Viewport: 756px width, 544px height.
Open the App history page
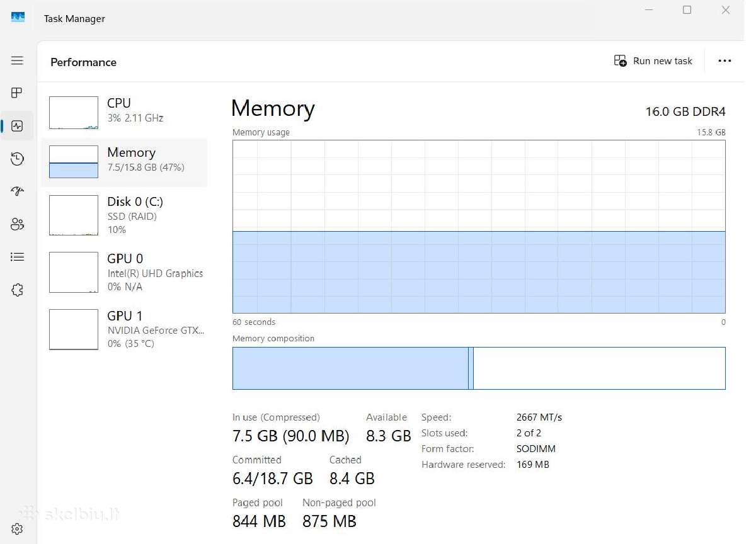[x=17, y=159]
